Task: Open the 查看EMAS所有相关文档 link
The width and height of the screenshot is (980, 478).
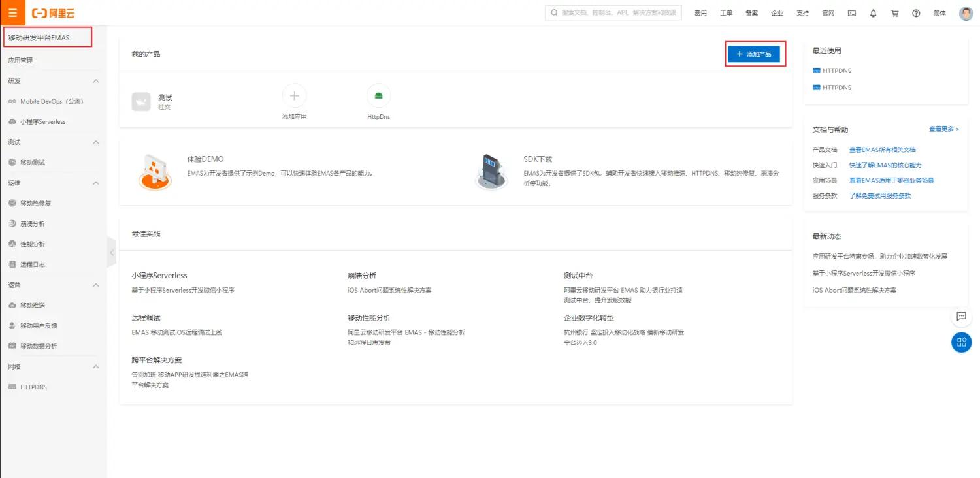Action: tap(881, 150)
